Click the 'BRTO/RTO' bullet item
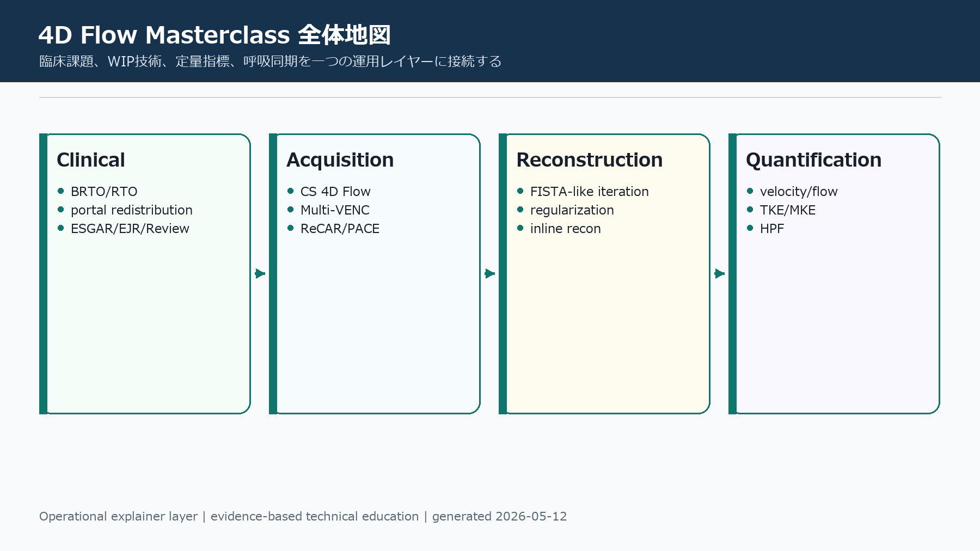 click(104, 192)
